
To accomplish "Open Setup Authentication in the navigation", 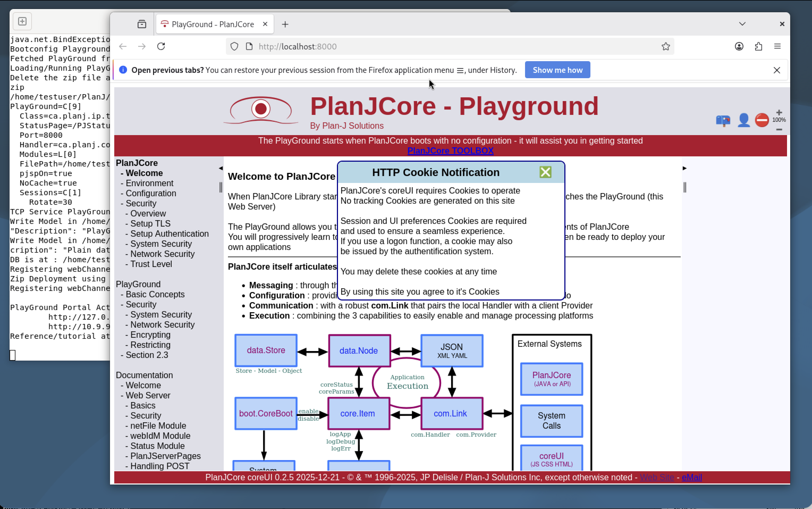I will point(170,234).
